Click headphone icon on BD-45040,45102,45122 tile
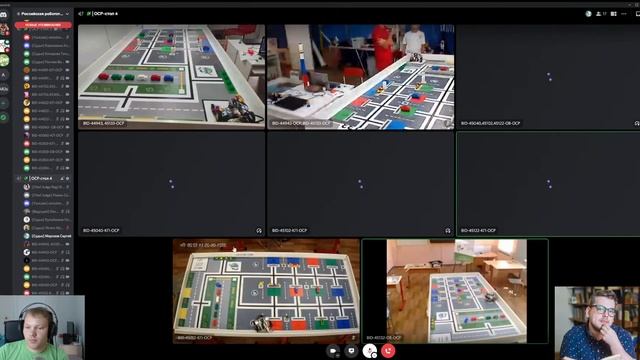Image resolution: width=640 pixels, height=360 pixels. coord(637,123)
